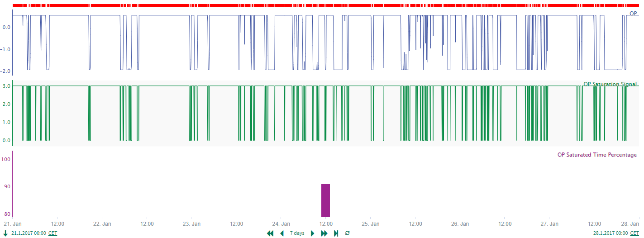
Task: Click the purple bar at 24 Jan 12:00
Action: click(x=325, y=200)
